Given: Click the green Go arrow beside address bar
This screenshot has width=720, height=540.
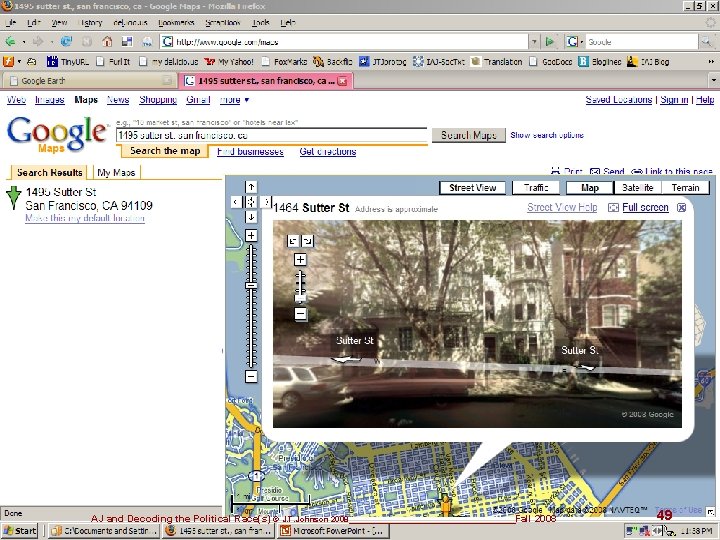Looking at the screenshot, I should (x=550, y=42).
